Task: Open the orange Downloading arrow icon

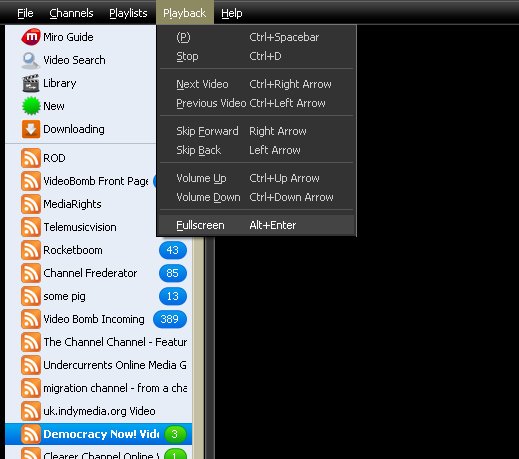Action: point(31,129)
